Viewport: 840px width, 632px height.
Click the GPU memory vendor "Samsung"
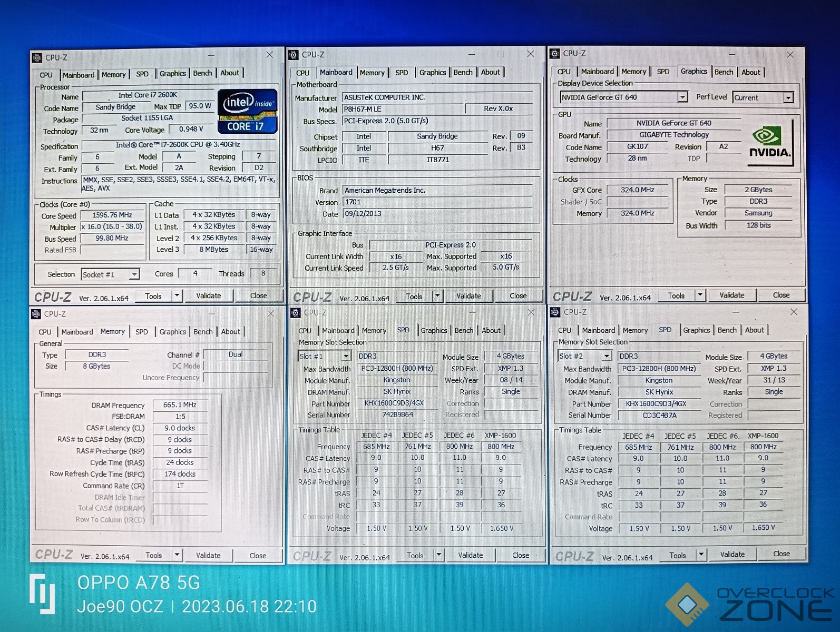(758, 213)
